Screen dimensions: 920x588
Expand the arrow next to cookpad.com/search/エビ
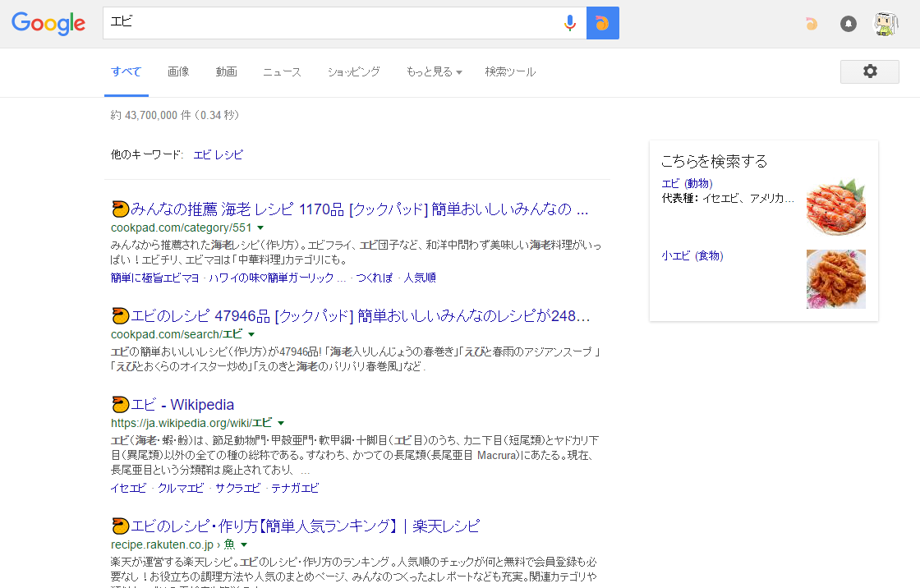point(251,334)
